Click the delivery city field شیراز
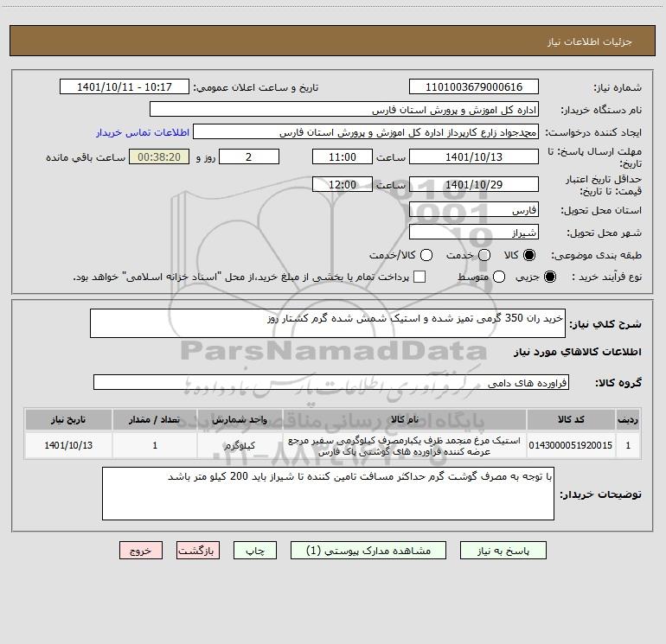 tap(474, 232)
